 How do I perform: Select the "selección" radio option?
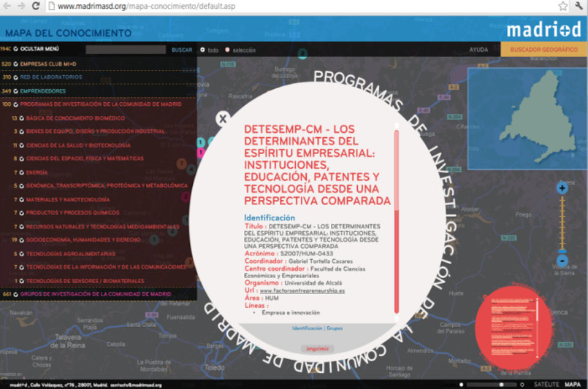(227, 50)
